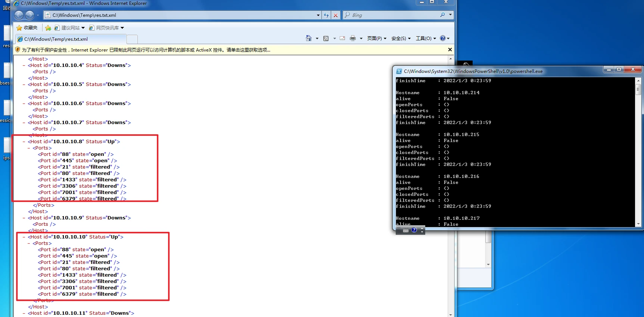Open the 页面(P) menu

tap(376, 39)
